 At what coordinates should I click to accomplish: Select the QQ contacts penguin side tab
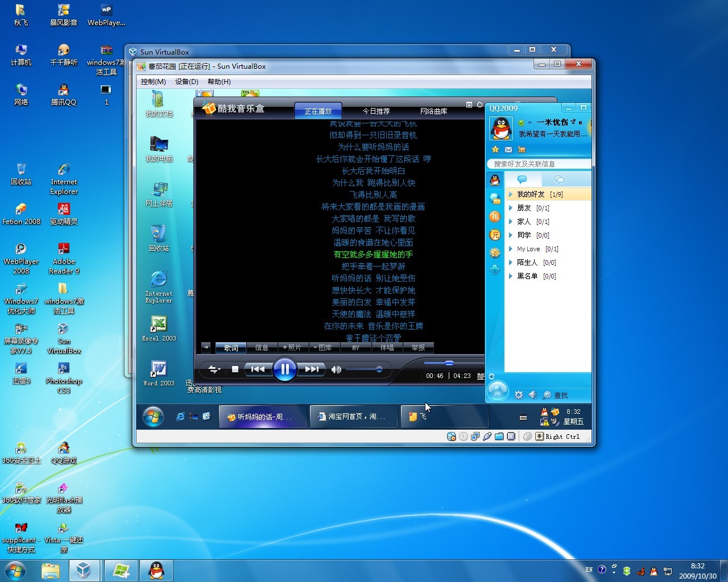point(495,180)
